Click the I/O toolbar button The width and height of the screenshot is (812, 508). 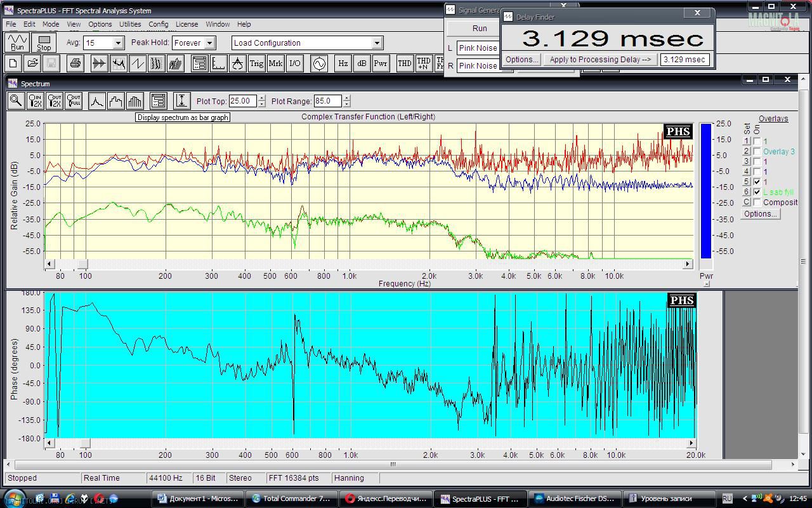tap(294, 63)
